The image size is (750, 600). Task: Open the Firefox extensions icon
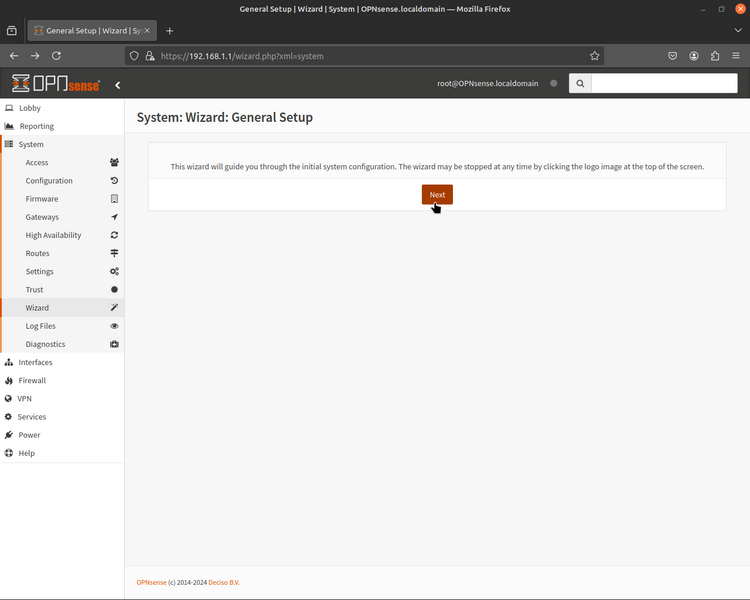(715, 56)
